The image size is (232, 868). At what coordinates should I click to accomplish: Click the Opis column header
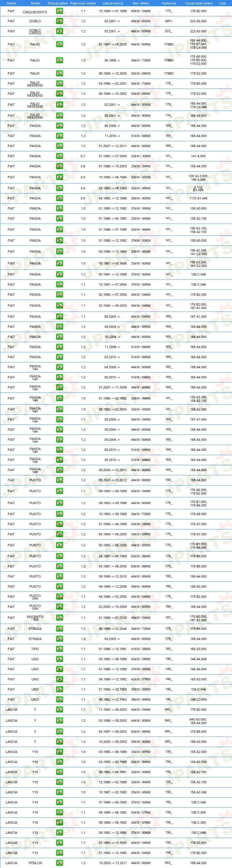click(x=223, y=3)
